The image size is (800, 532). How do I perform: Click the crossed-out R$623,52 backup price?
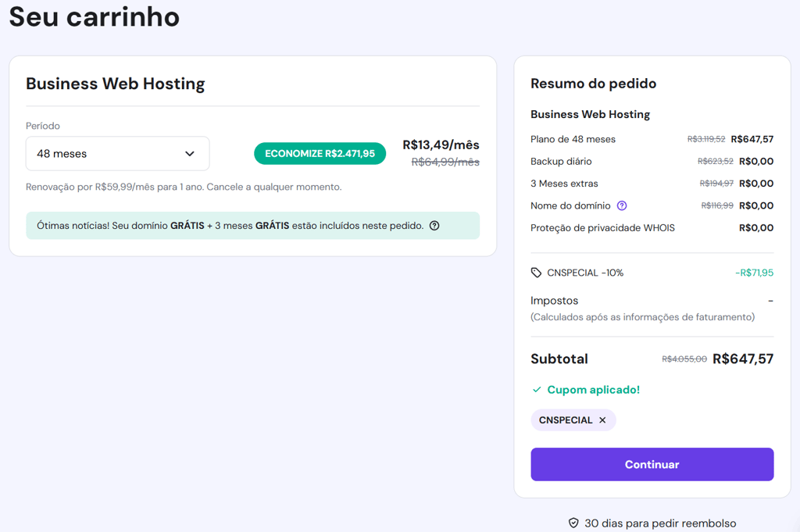[716, 161]
